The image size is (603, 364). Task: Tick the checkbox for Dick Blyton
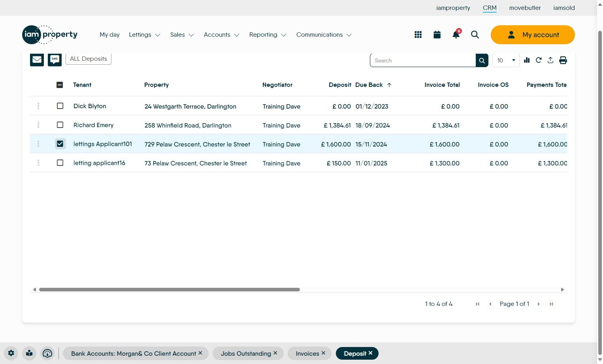click(60, 106)
